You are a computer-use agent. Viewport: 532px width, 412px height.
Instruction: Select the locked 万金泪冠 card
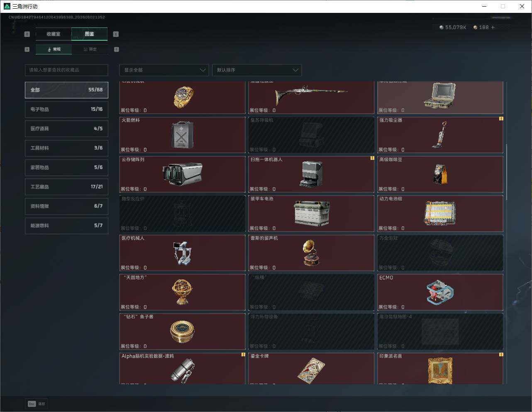(x=440, y=253)
